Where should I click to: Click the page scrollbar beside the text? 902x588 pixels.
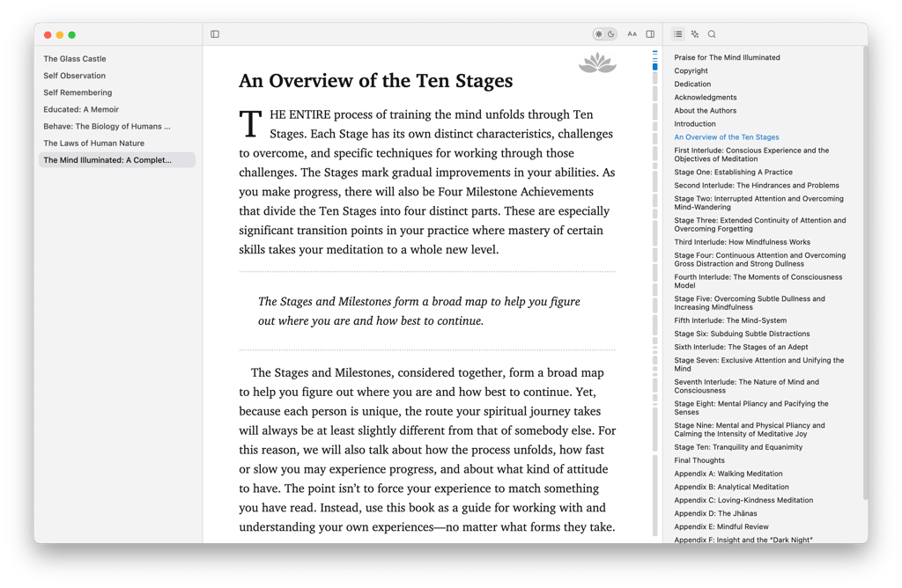pyautogui.click(x=653, y=264)
